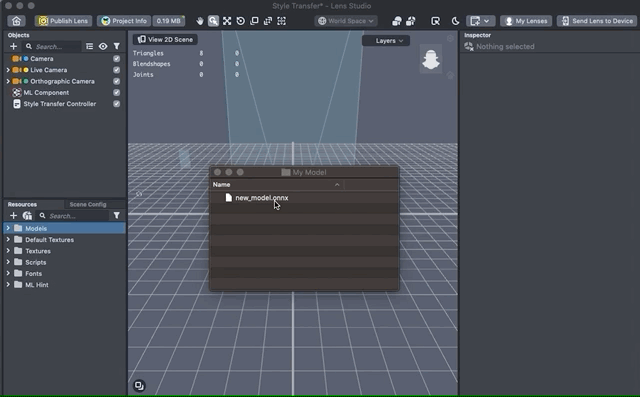Image resolution: width=640 pixels, height=397 pixels.
Task: Click the Objects panel search field
Action: click(x=52, y=47)
